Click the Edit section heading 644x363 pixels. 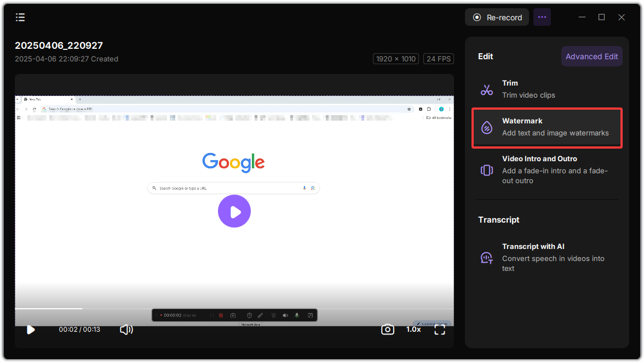coord(485,56)
